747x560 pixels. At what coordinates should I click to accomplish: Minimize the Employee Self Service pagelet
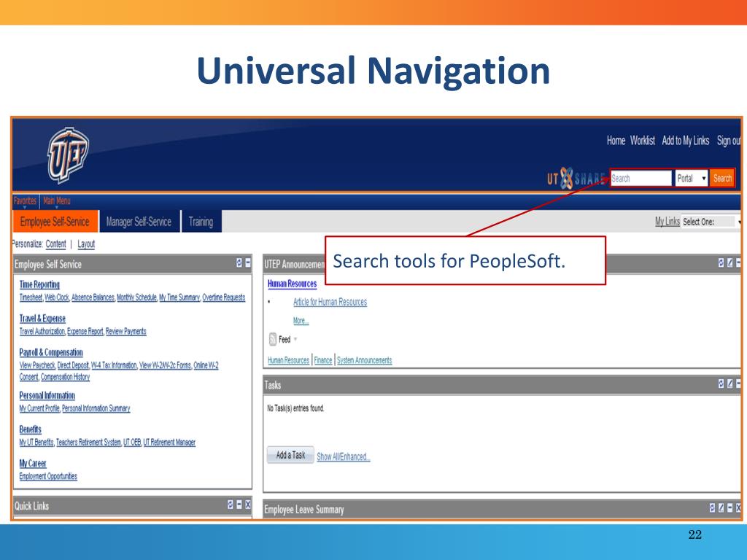[x=248, y=262]
